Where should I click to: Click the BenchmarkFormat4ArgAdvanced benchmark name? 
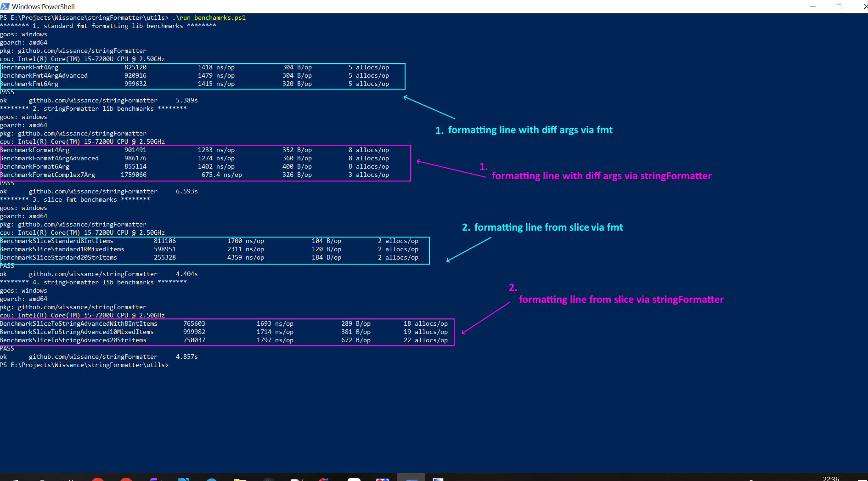pyautogui.click(x=50, y=158)
